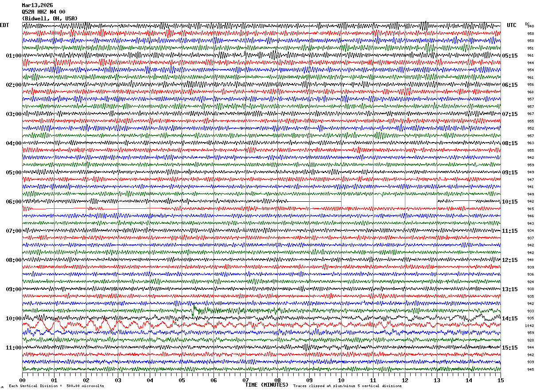Click minute axis tick label "13"

[x=437, y=380]
